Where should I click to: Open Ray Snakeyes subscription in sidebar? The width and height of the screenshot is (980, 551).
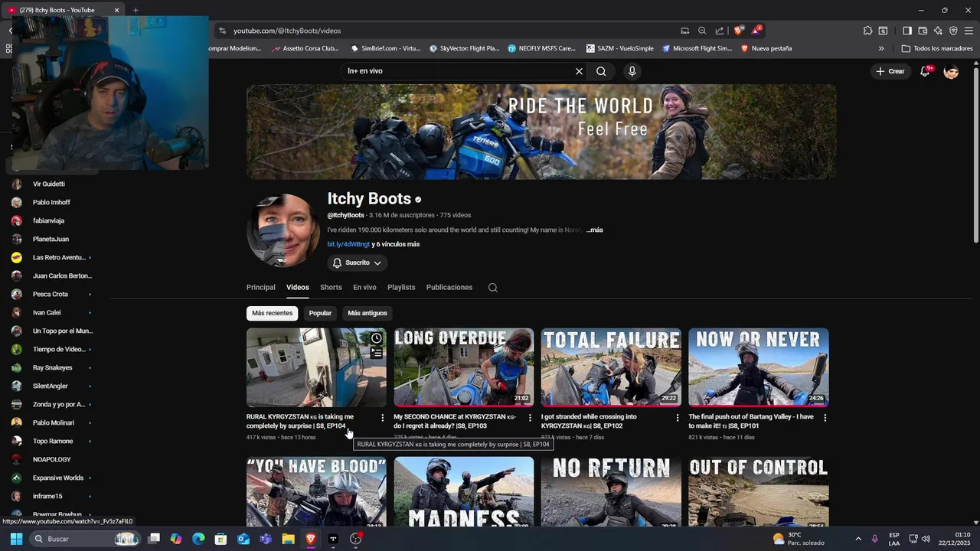pos(51,367)
